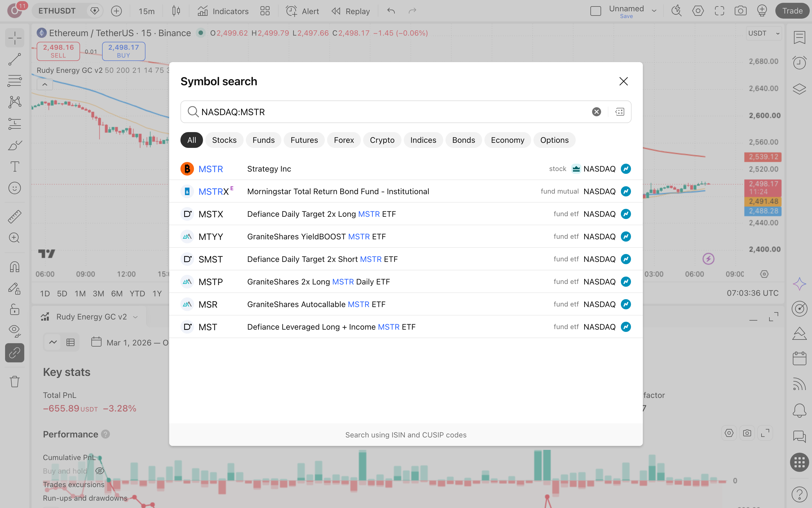Screen dimensions: 812x508
Task: Toggle lock all drawing tools
Action: click(14, 309)
